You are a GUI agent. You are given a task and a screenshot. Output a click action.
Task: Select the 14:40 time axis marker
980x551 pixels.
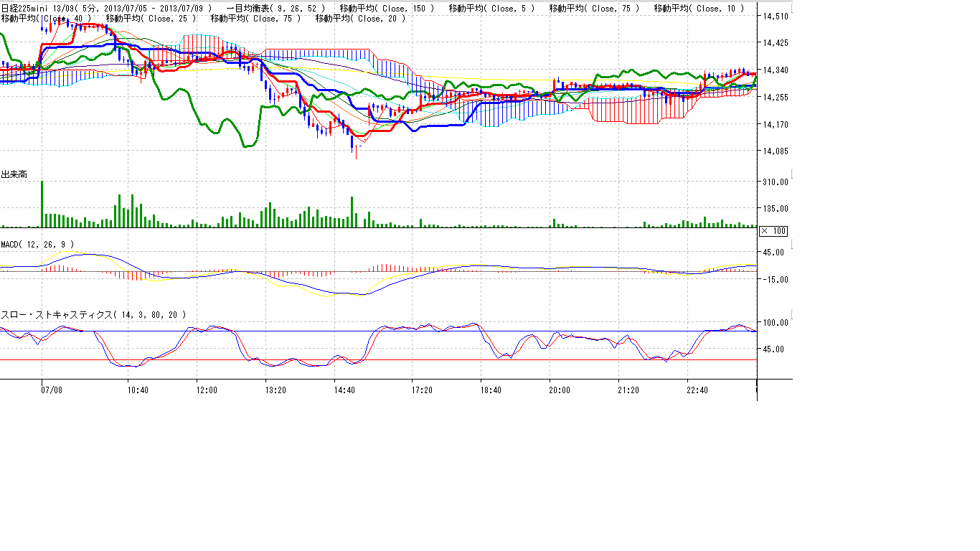(x=344, y=390)
